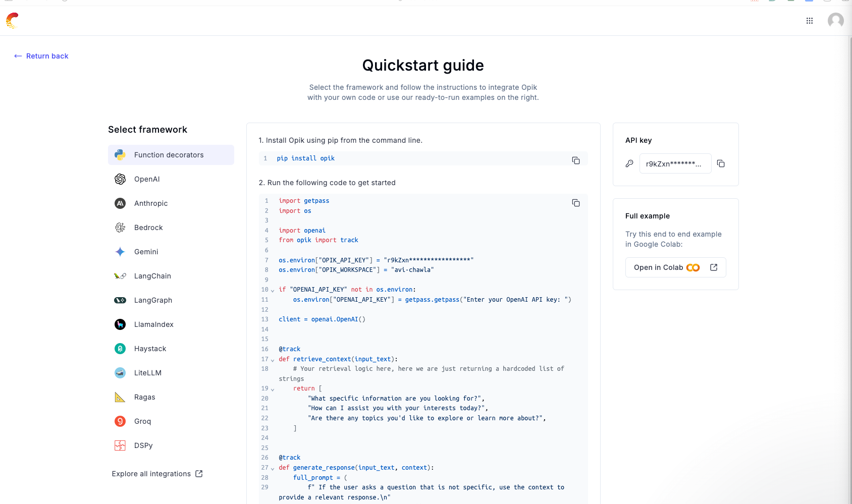The image size is (852, 504).
Task: Copy the pip install opik command
Action: (576, 160)
